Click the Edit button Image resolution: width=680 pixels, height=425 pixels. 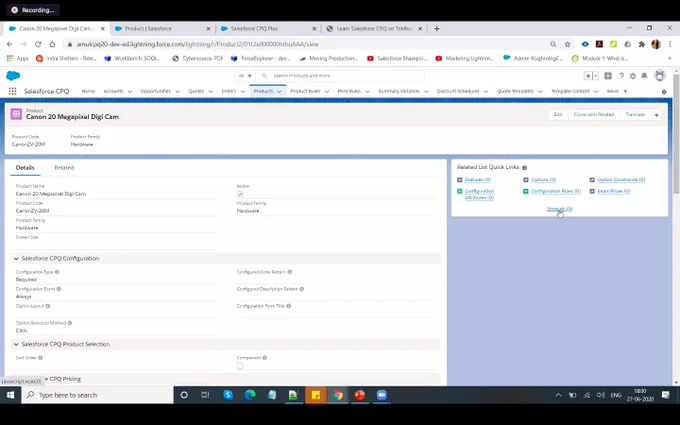pyautogui.click(x=558, y=114)
